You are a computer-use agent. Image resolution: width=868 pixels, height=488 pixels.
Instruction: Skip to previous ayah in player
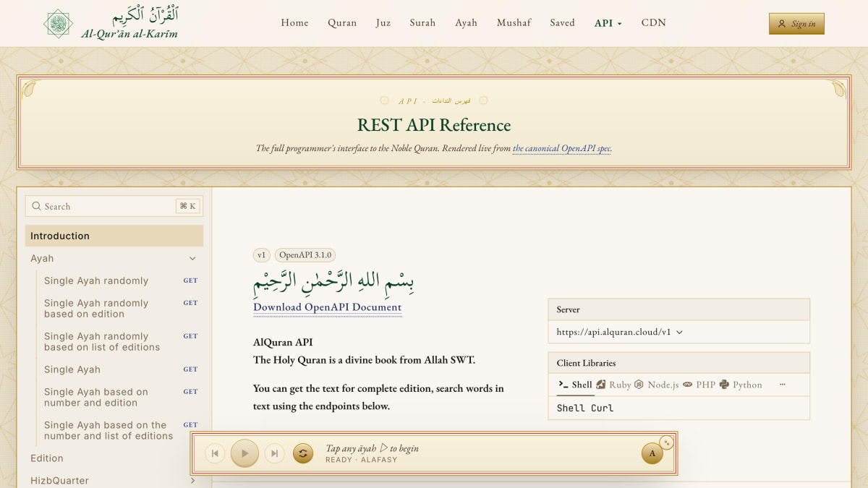tap(215, 453)
